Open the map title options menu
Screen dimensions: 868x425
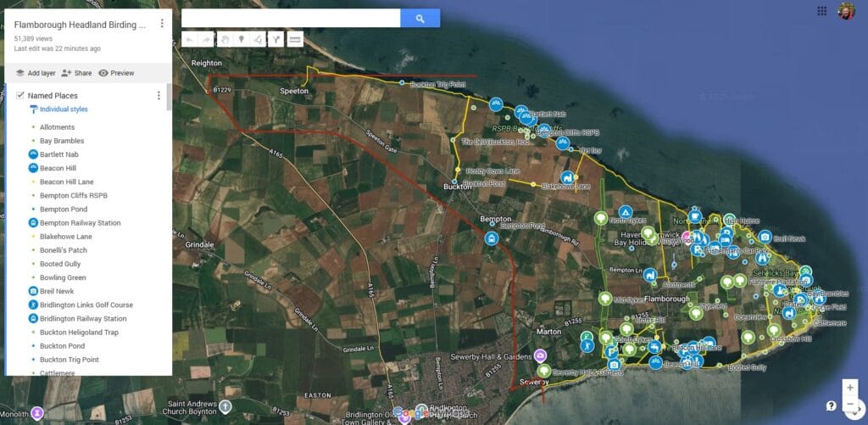pyautogui.click(x=161, y=24)
